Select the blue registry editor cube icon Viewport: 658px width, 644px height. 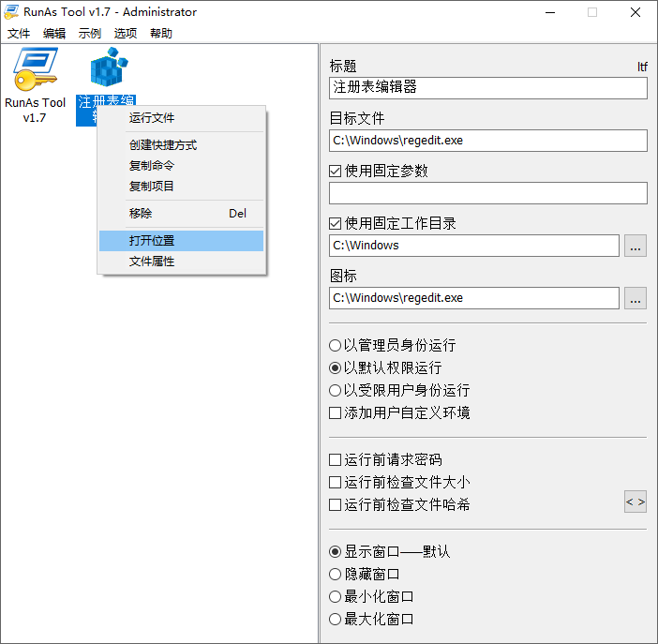pos(109,67)
